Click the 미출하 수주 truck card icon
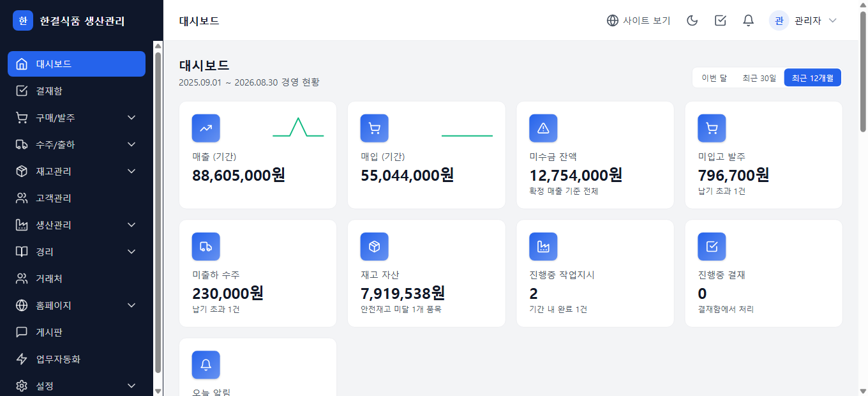 pyautogui.click(x=206, y=247)
